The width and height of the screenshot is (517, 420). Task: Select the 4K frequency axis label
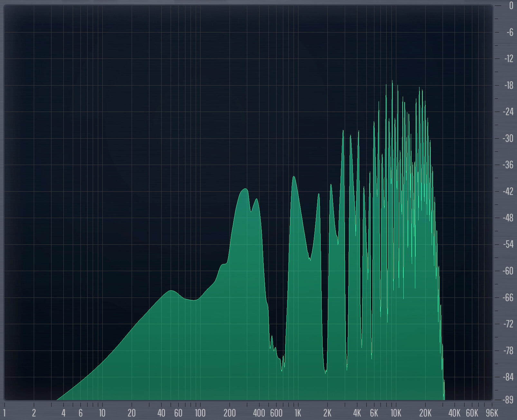click(357, 413)
